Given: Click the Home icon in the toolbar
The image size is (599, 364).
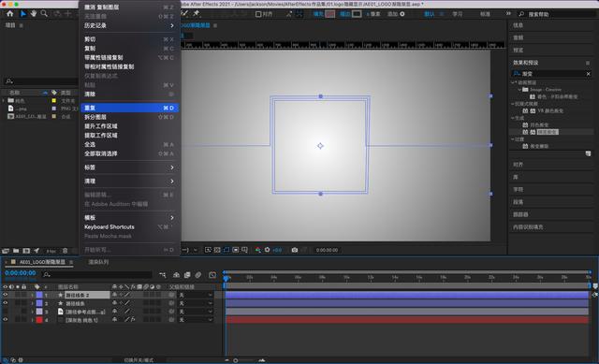Looking at the screenshot, I should [x=10, y=14].
